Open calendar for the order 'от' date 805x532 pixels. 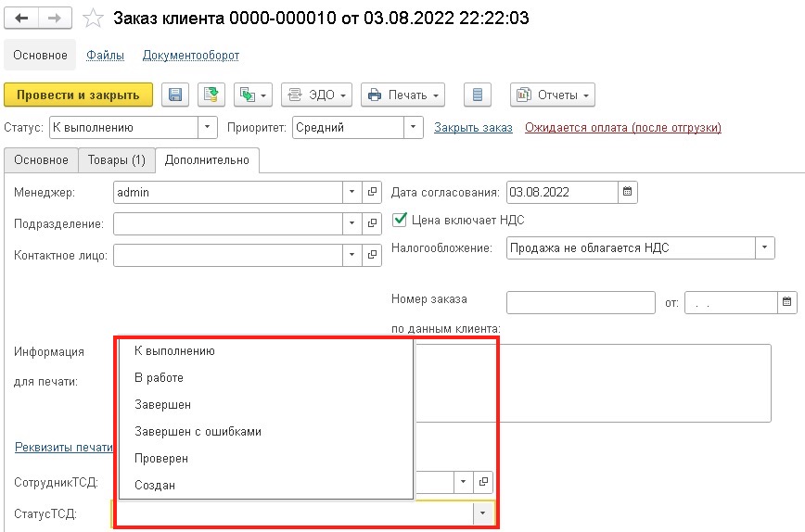click(787, 302)
